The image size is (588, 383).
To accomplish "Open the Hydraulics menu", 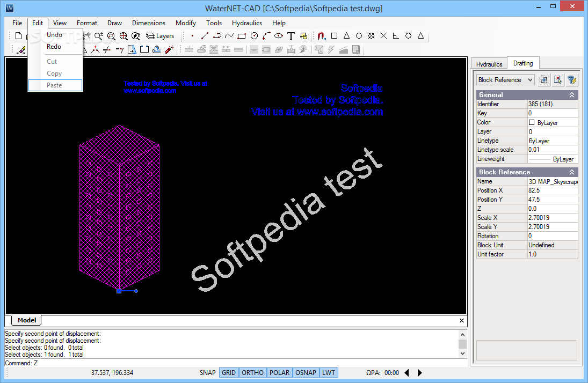I will [247, 23].
